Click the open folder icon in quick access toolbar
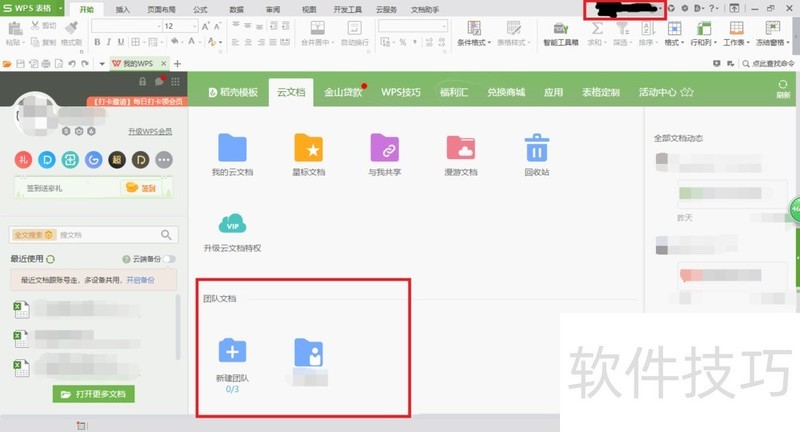The height and width of the screenshot is (432, 800). (x=7, y=64)
